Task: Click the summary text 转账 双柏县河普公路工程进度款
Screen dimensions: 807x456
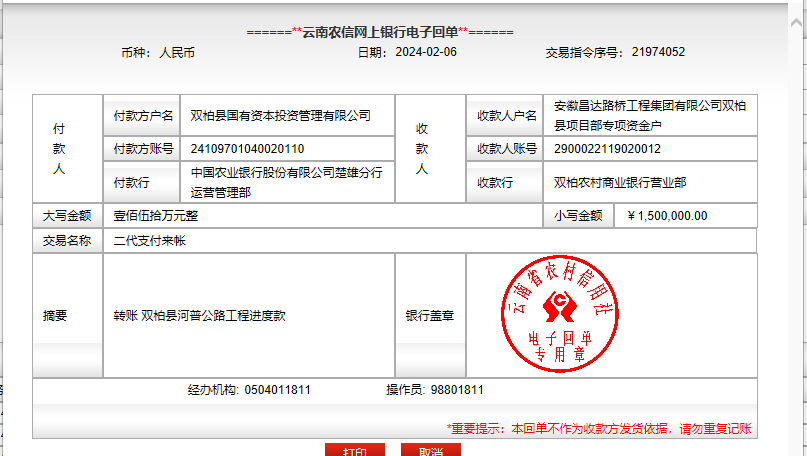Action: tap(199, 315)
